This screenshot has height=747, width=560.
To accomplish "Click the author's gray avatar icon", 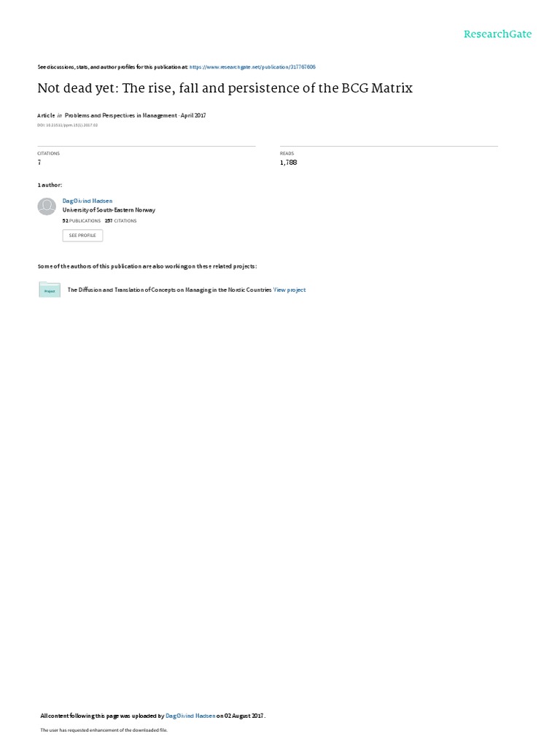I will 47,206.
